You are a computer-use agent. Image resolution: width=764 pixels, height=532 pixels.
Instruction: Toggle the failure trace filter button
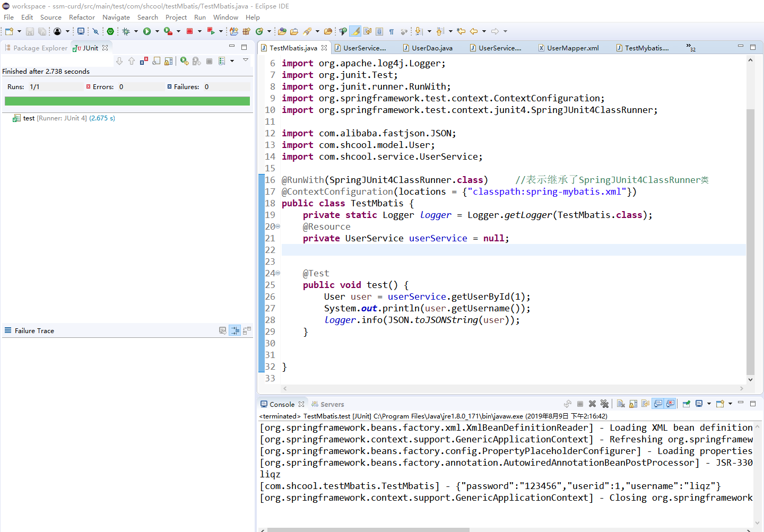coord(235,330)
